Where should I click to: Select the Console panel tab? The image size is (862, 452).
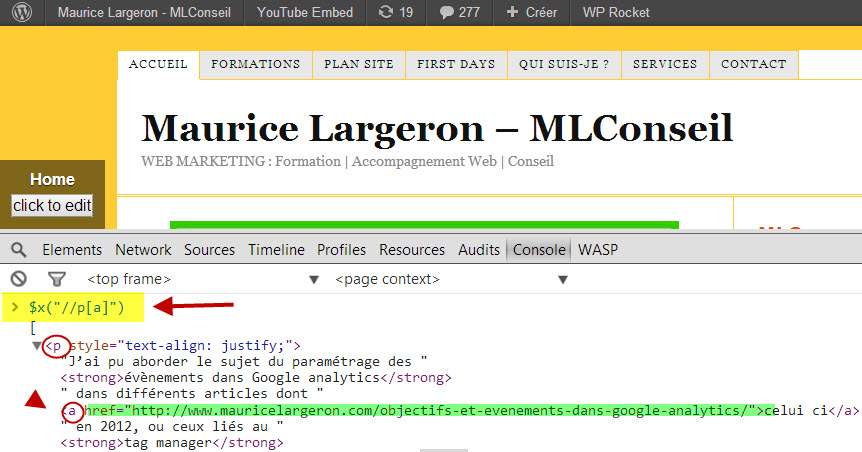(x=539, y=250)
